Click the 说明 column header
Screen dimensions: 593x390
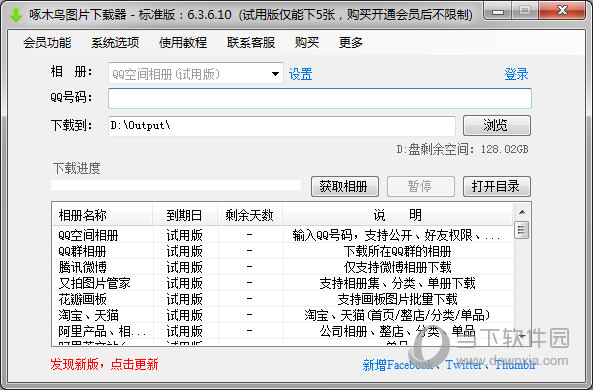397,215
